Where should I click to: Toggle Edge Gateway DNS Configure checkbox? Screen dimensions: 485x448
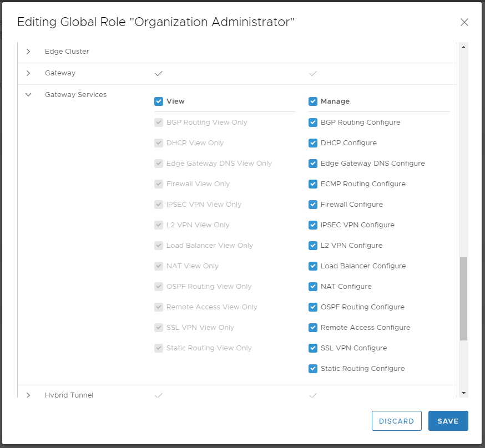[x=313, y=164]
